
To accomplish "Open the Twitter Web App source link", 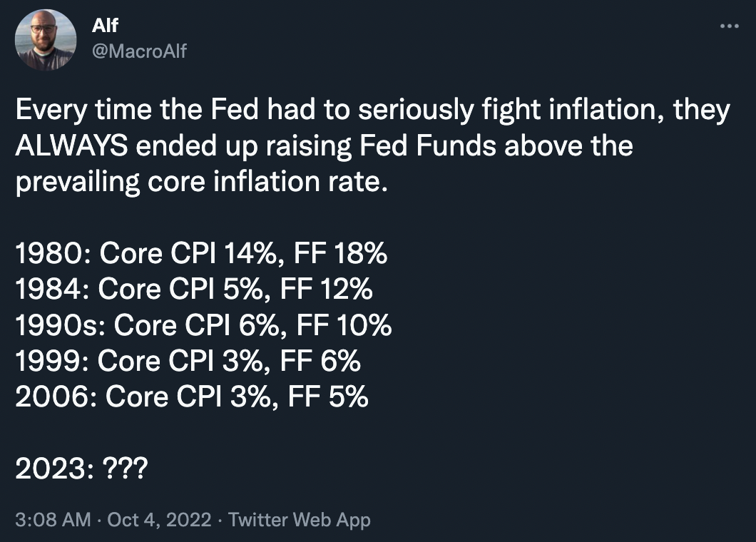I will pos(300,519).
